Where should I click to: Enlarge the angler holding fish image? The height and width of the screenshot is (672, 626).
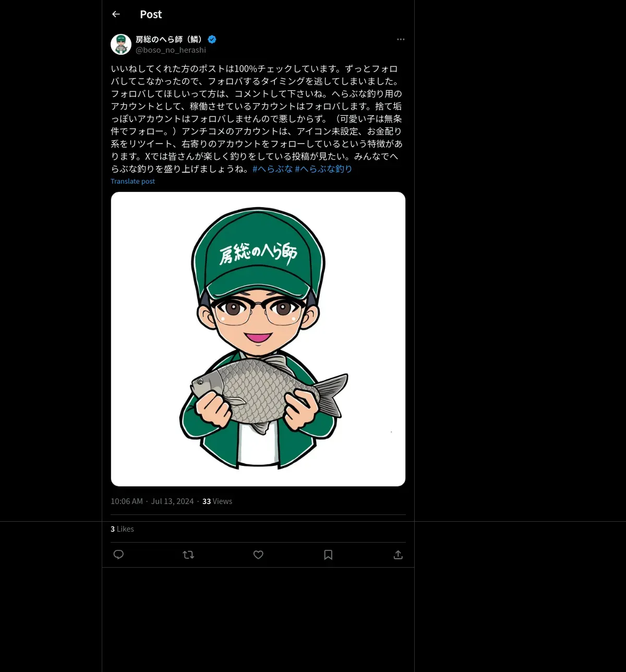[258, 339]
